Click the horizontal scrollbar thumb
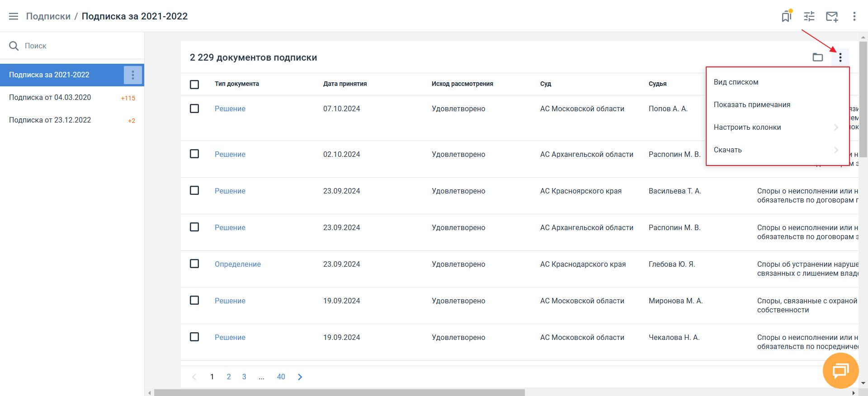This screenshot has height=396, width=868. (339, 392)
